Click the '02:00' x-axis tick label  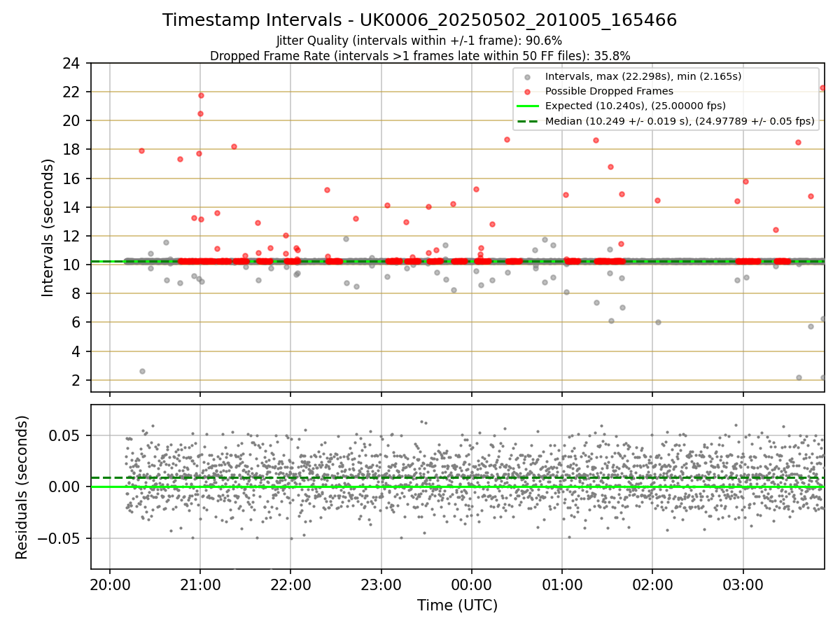click(652, 584)
